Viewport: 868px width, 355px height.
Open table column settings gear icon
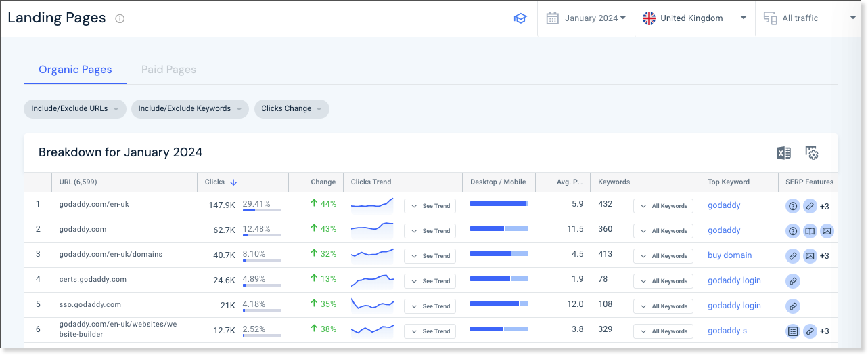coord(812,153)
